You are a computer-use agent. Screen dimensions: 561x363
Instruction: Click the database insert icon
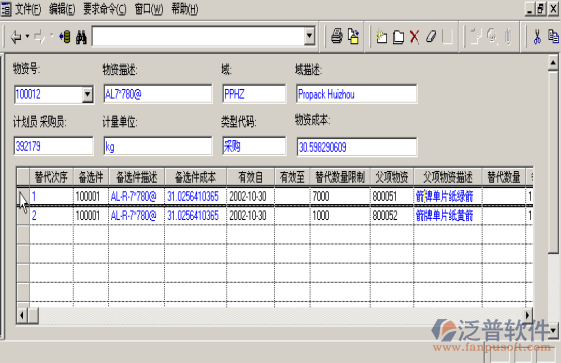65,36
